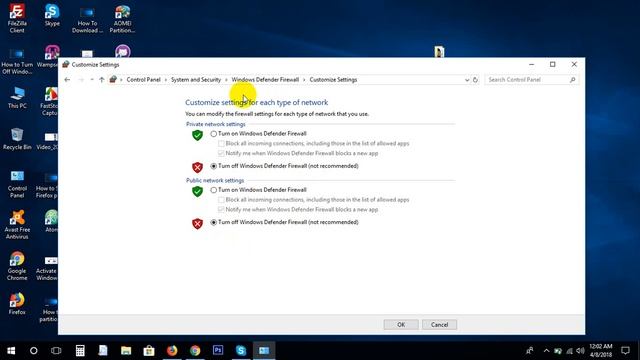Open Calculator from taskbar
Screen dimensions: 640x360
(x=80, y=351)
